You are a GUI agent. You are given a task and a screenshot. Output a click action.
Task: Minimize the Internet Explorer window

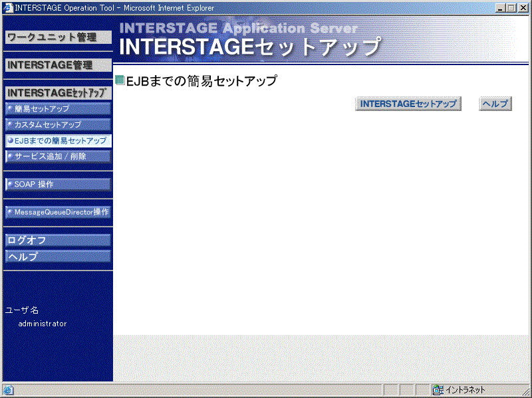click(500, 8)
